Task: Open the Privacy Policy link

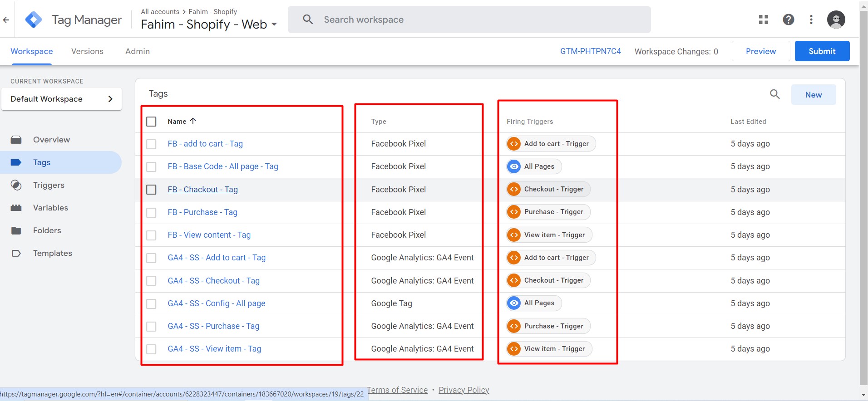Action: pyautogui.click(x=464, y=390)
